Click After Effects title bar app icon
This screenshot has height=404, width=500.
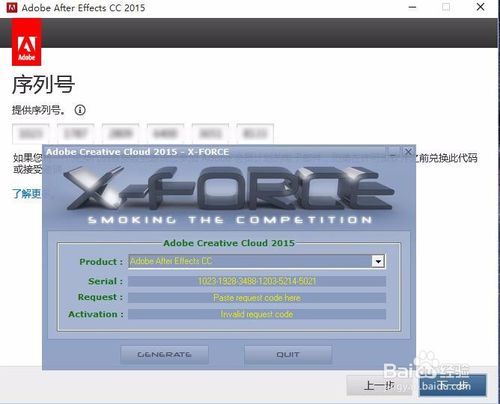pos(12,7)
